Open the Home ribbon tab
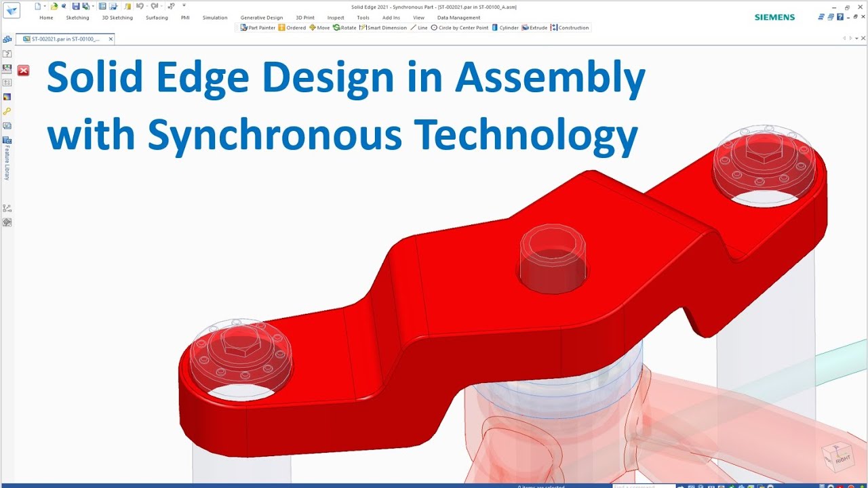The width and height of the screenshot is (868, 488). [46, 18]
